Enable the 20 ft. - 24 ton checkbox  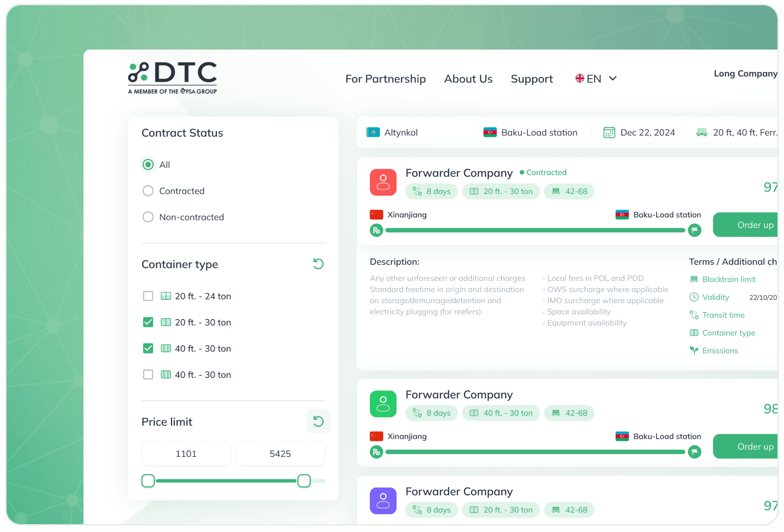click(148, 296)
